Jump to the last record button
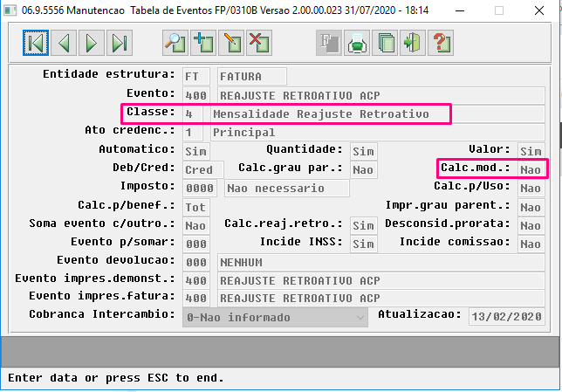 pyautogui.click(x=120, y=43)
